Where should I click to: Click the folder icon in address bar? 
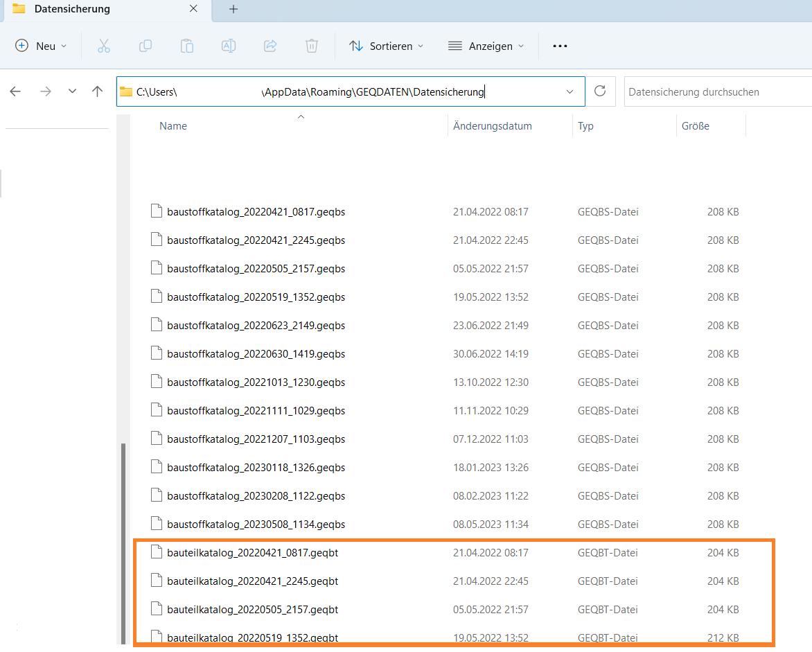point(126,91)
